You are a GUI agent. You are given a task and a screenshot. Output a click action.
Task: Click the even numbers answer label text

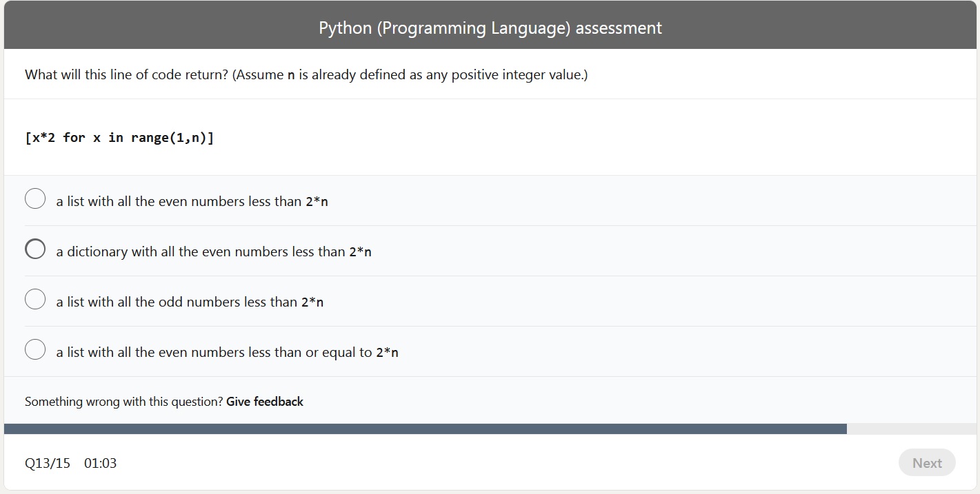192,201
